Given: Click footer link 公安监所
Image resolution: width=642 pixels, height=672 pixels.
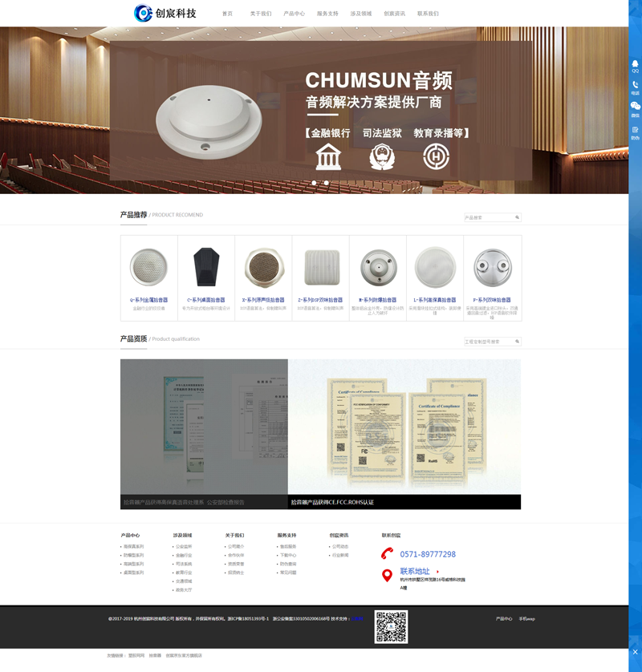Looking at the screenshot, I should (x=184, y=546).
